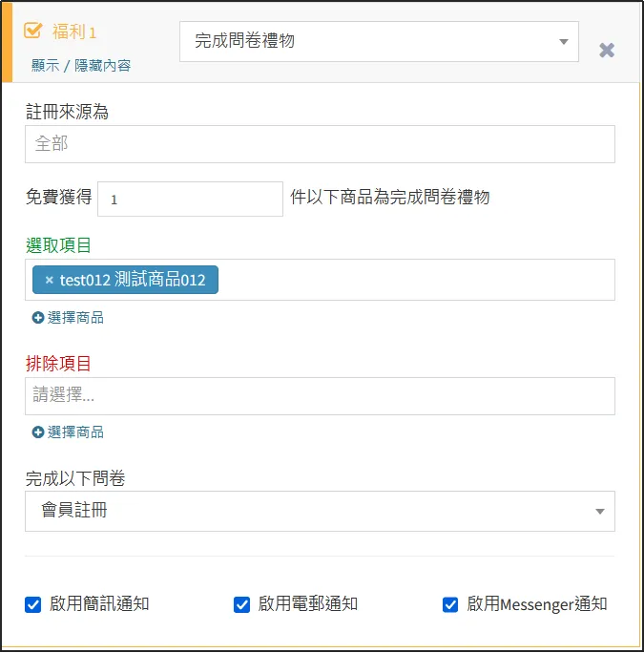
Task: Click the orange check icon beside 福利 1
Action: tap(32, 31)
